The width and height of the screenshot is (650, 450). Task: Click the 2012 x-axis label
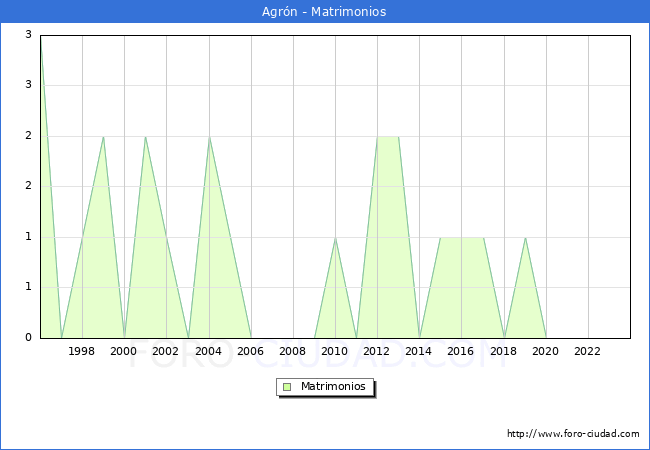click(377, 351)
